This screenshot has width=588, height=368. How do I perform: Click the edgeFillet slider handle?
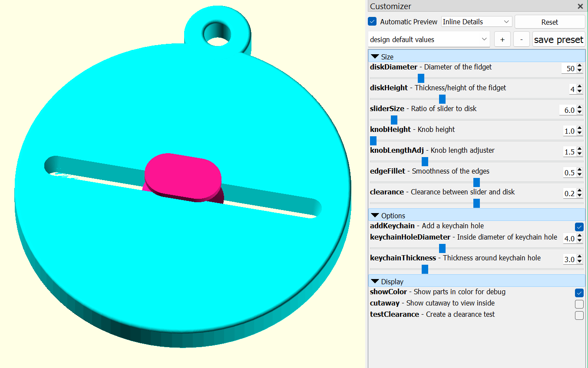point(476,182)
